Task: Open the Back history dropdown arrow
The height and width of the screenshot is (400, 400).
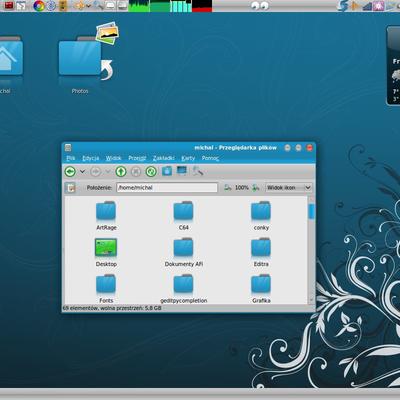Action: (82, 172)
